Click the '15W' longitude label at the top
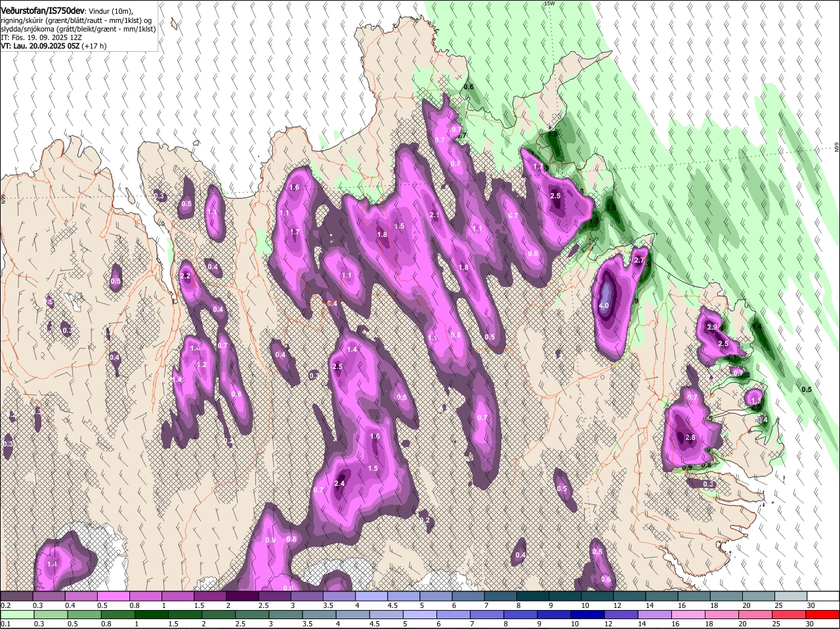This screenshot has width=840, height=629. tap(549, 4)
